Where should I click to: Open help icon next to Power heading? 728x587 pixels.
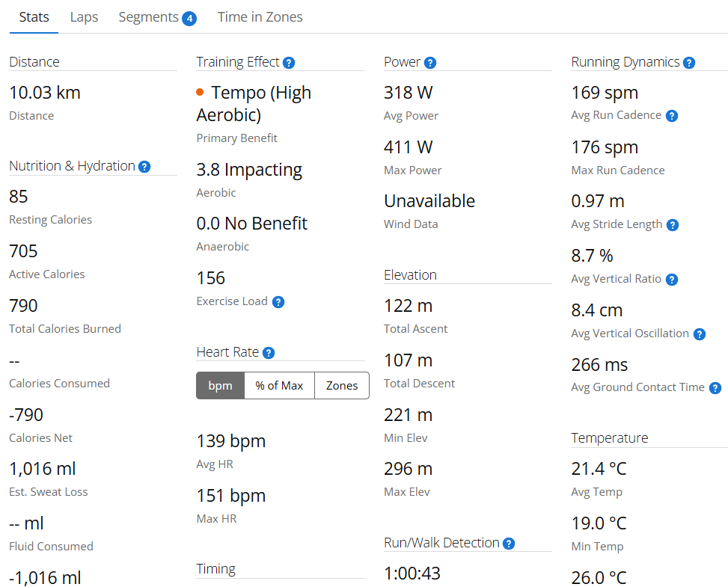click(430, 63)
